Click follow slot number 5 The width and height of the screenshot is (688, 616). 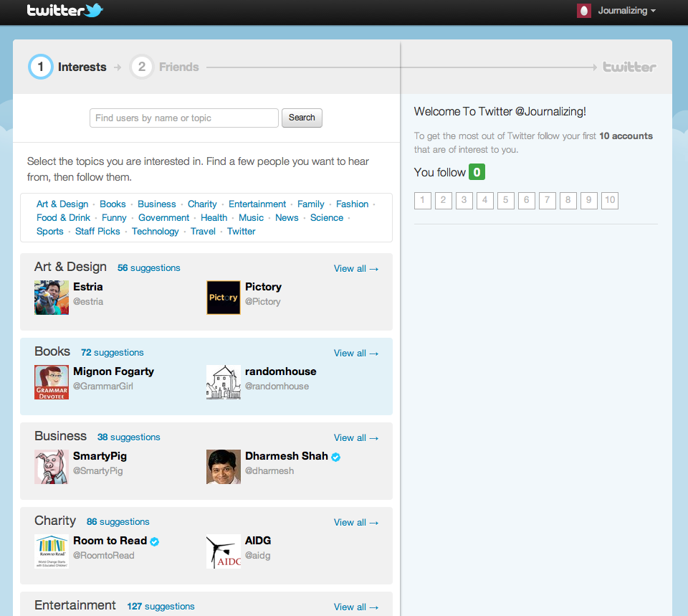(x=506, y=201)
